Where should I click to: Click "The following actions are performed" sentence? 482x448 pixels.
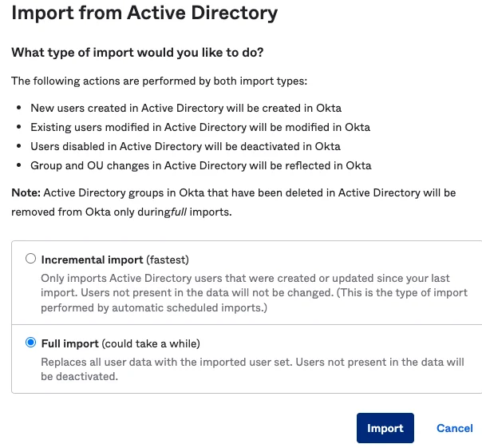click(160, 81)
